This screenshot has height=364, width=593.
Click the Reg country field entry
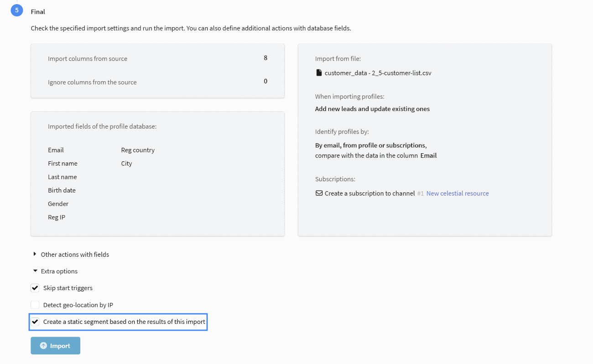pyautogui.click(x=138, y=150)
